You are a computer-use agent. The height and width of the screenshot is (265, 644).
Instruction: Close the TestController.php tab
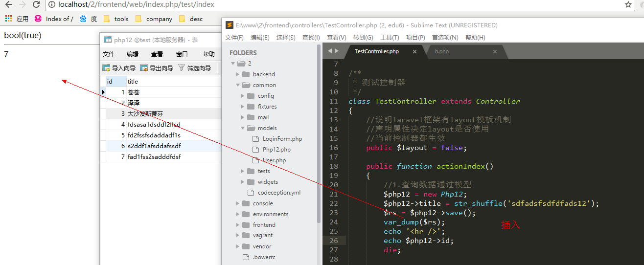(x=414, y=51)
